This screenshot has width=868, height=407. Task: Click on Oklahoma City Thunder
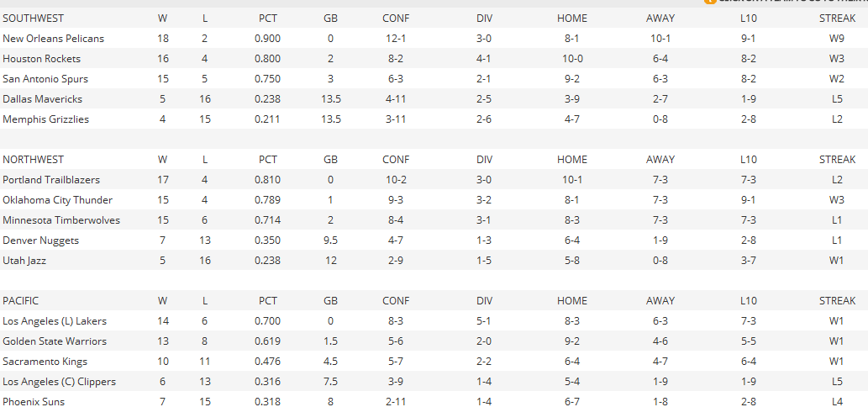57,200
